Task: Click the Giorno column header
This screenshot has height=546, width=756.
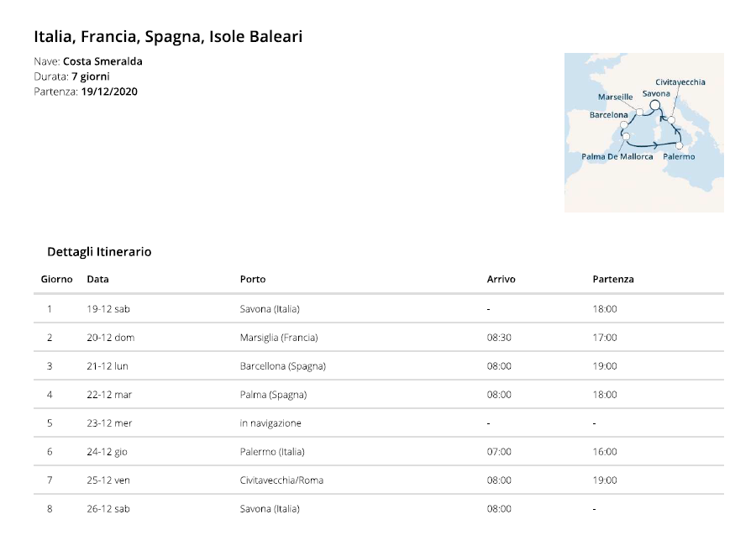Action: (56, 279)
